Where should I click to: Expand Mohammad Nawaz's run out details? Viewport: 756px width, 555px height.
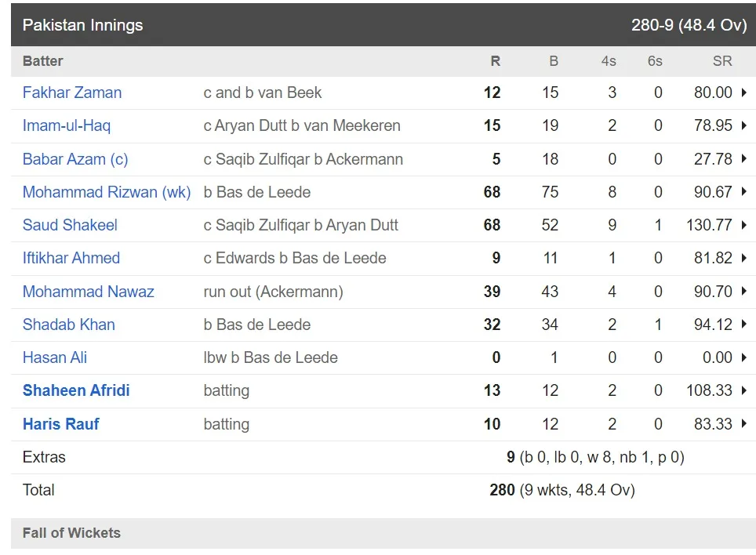coord(743,292)
